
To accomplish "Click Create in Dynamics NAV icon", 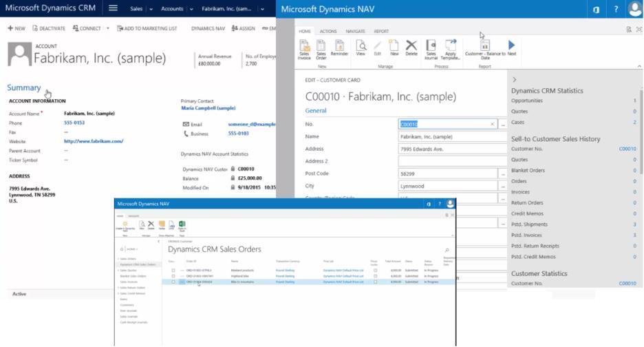I will click(x=125, y=226).
